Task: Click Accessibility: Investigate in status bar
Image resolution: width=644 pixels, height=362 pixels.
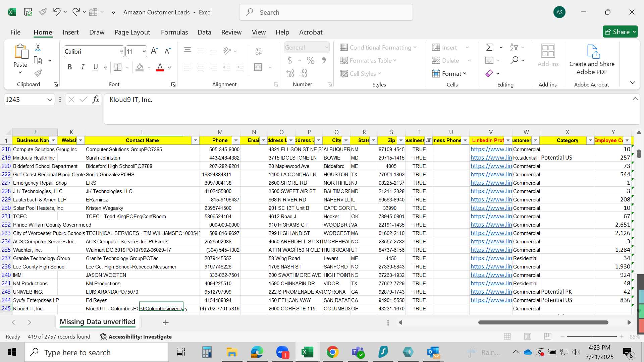Action: (136, 337)
